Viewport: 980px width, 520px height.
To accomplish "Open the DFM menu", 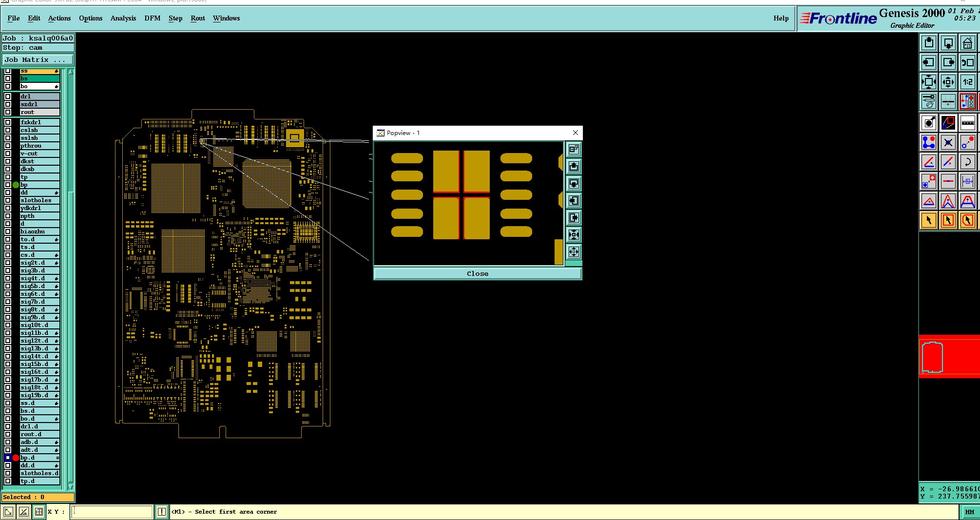I will 153,18.
